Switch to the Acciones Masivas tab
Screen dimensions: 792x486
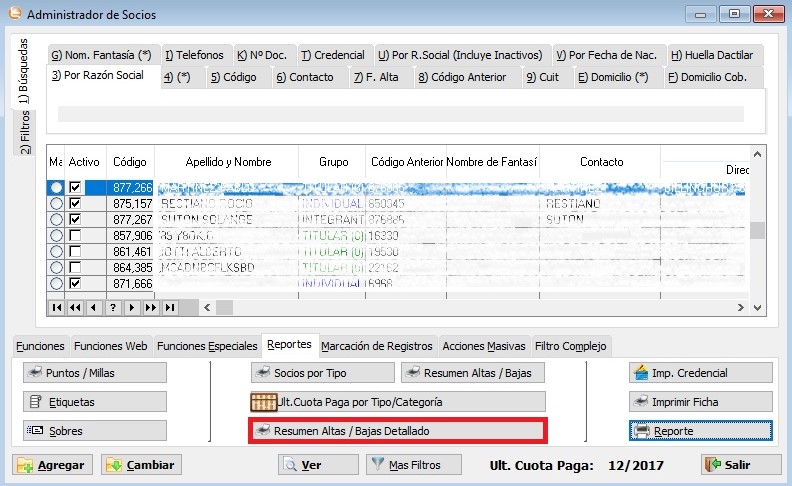(484, 346)
